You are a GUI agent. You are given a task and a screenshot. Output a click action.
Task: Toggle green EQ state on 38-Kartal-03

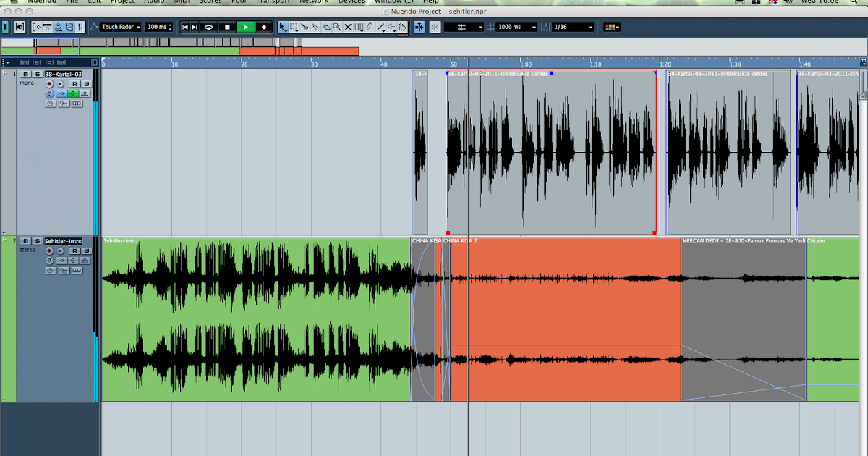73,93
